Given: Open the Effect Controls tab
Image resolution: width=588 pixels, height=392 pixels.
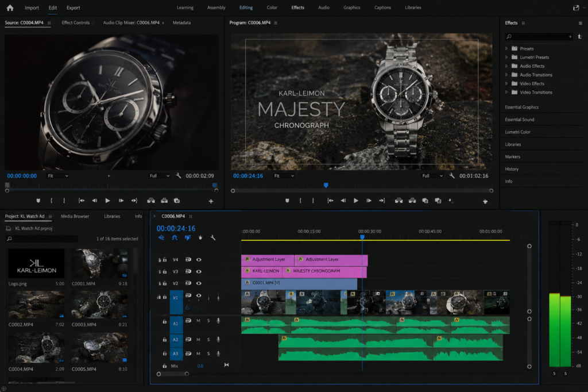Looking at the screenshot, I should pos(76,22).
